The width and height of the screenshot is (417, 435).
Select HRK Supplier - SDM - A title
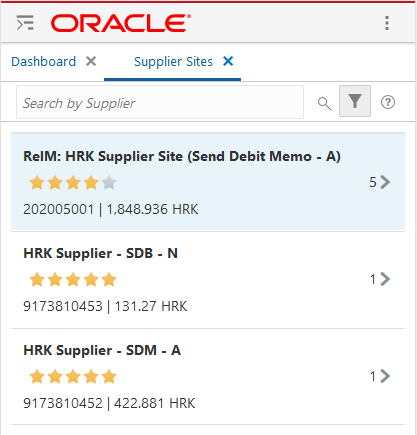pyautogui.click(x=102, y=350)
